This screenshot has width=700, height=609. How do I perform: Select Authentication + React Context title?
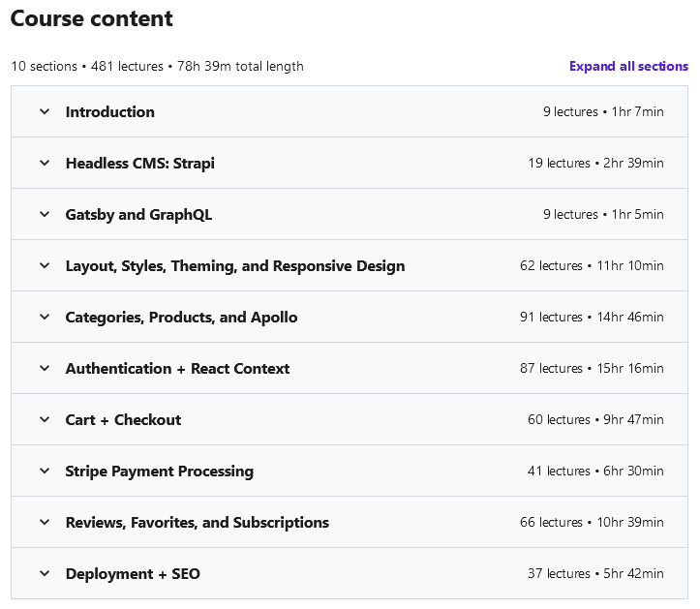coord(177,368)
